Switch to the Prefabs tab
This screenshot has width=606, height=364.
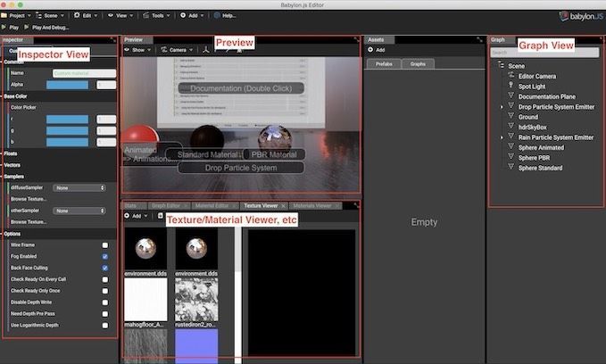384,63
